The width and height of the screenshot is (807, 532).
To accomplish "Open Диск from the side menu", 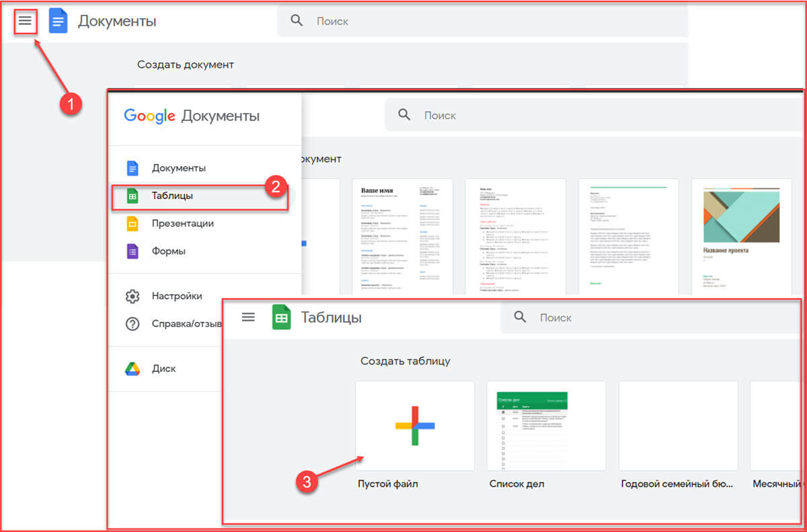I will [165, 369].
